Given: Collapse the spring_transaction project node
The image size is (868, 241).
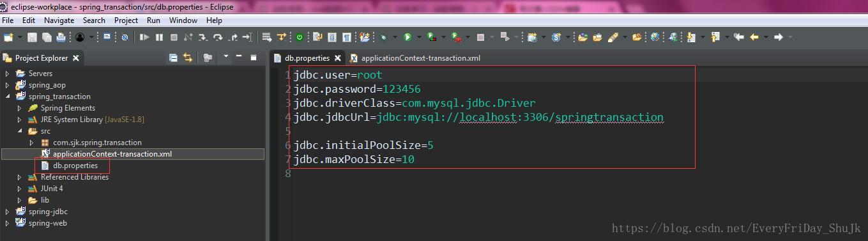Looking at the screenshot, I should point(8,97).
